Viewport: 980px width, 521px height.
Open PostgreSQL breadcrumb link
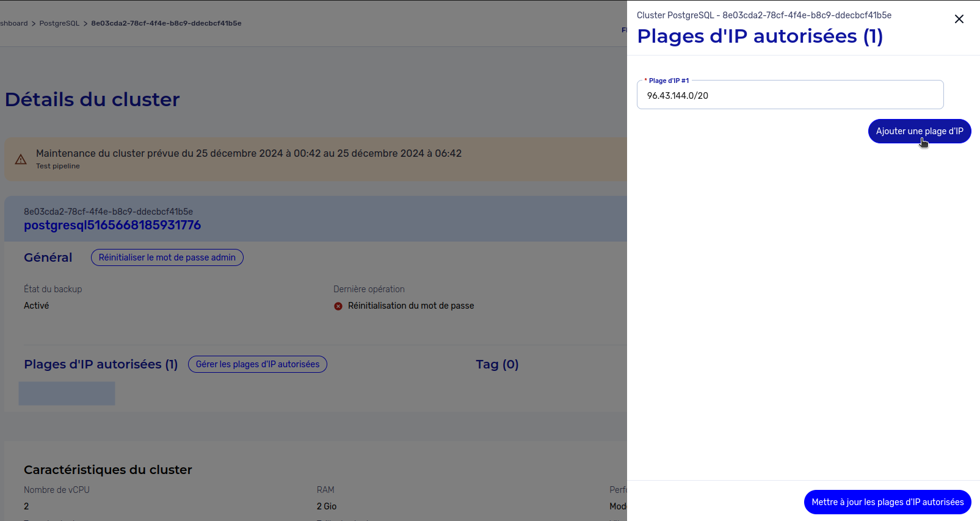(59, 23)
